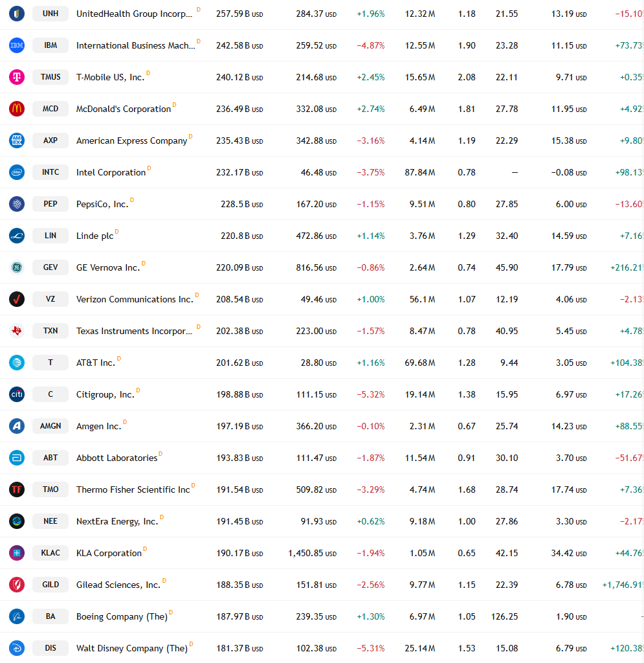Click the KLA Corporation logo icon
Screen dimensions: 644x663
(17, 553)
